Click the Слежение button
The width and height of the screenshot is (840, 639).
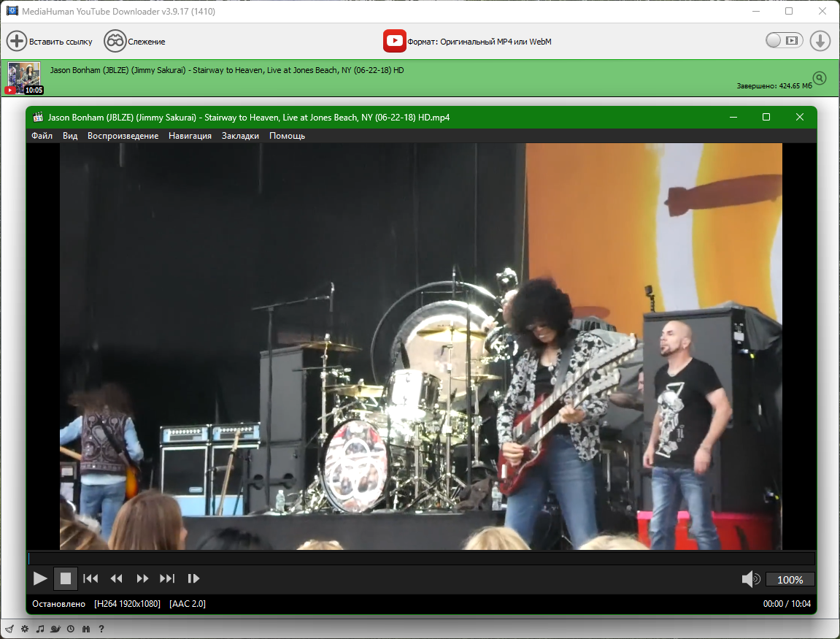(135, 42)
